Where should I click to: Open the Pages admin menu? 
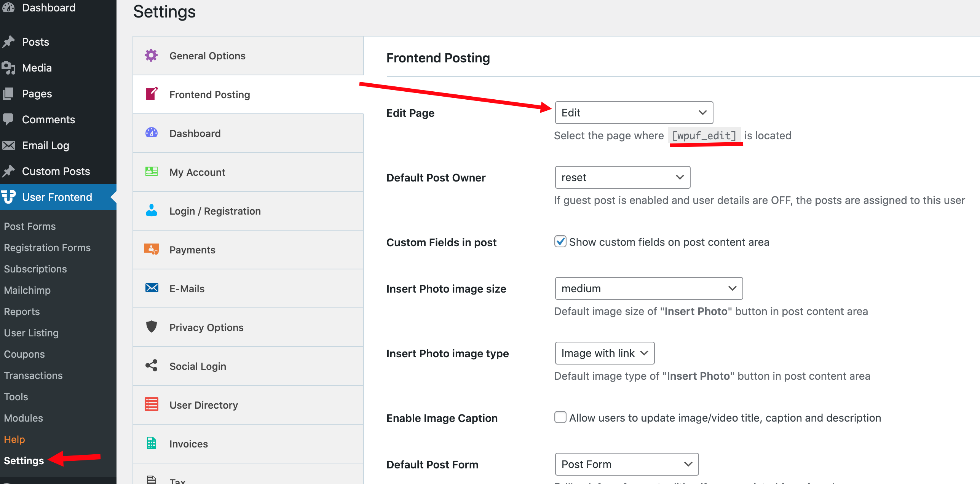pos(58,94)
